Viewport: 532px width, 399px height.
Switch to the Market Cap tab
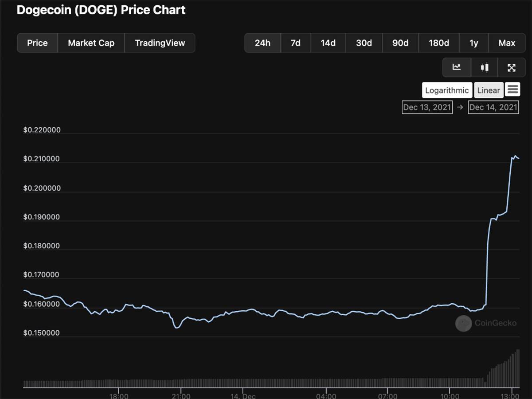click(x=91, y=43)
